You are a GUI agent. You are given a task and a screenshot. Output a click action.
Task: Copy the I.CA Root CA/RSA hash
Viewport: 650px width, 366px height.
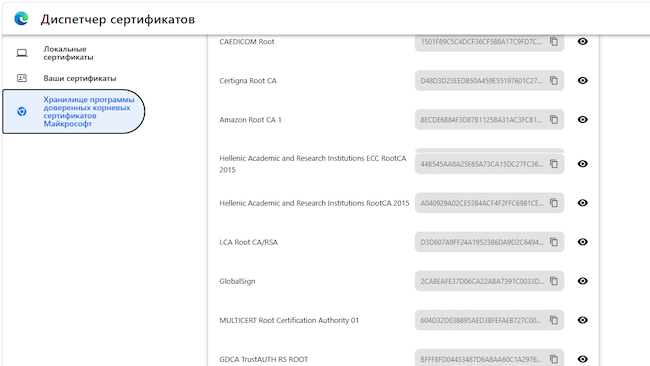[554, 242]
